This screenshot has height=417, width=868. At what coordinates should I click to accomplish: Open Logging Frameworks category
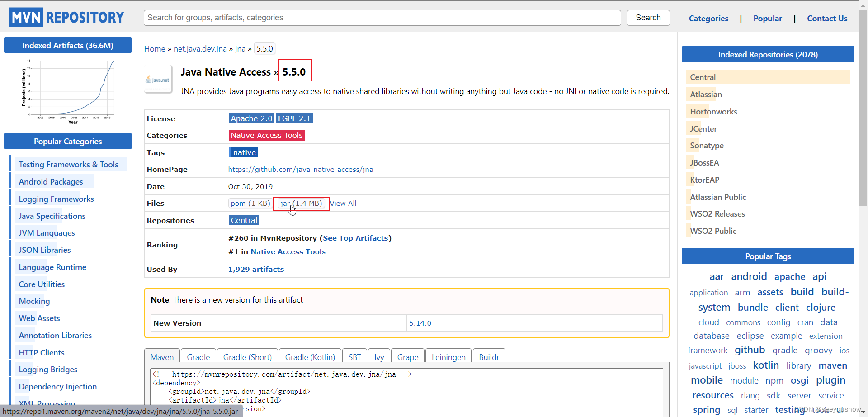[x=56, y=199]
